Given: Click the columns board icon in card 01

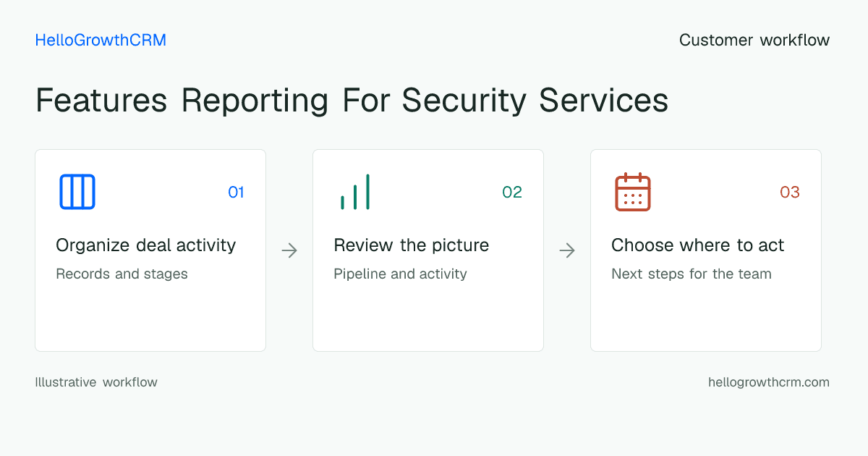Looking at the screenshot, I should tap(77, 192).
